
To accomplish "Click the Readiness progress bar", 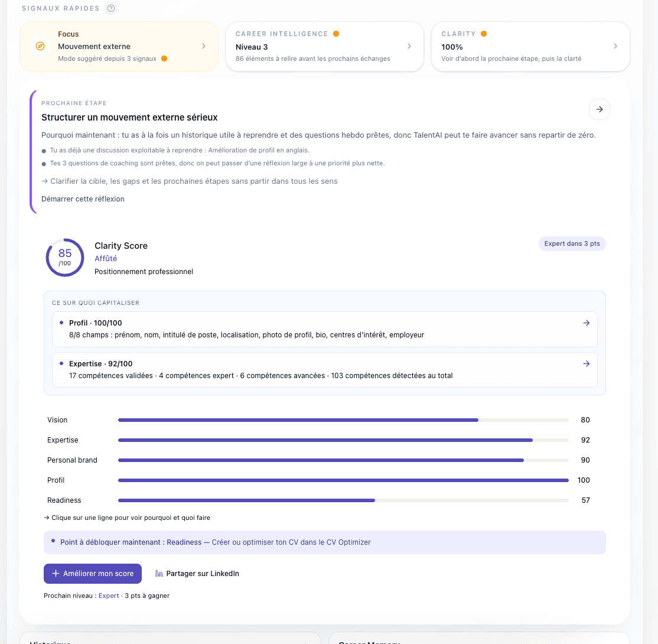I will 343,500.
